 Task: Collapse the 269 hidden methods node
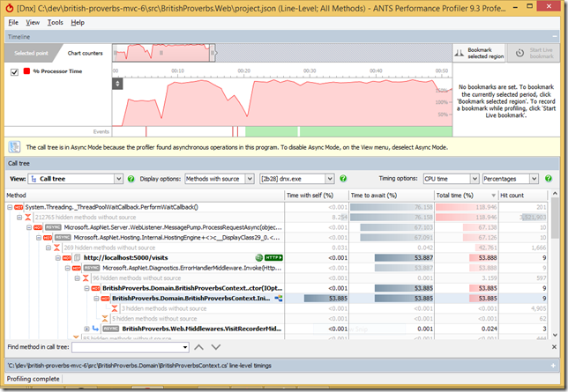point(49,248)
